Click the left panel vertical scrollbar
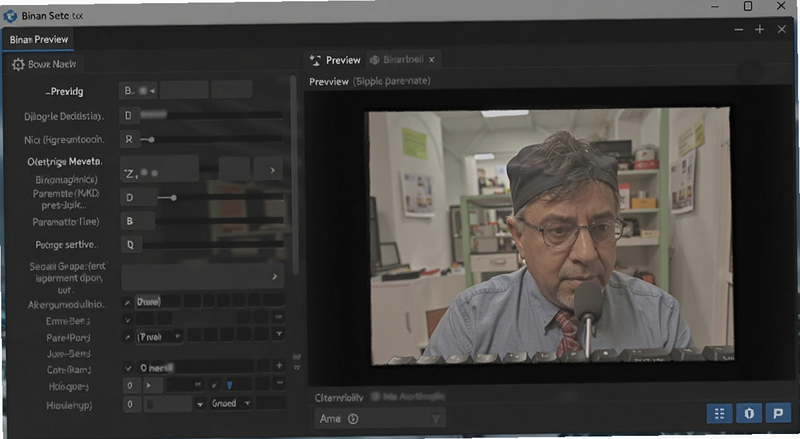Screen dimensions: 800x439 (294, 174)
